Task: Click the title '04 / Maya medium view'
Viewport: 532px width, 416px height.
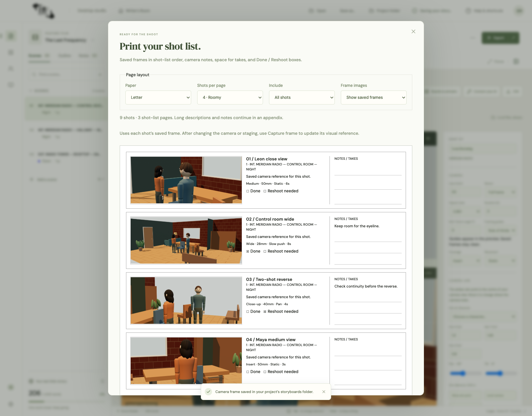Action: [271, 340]
